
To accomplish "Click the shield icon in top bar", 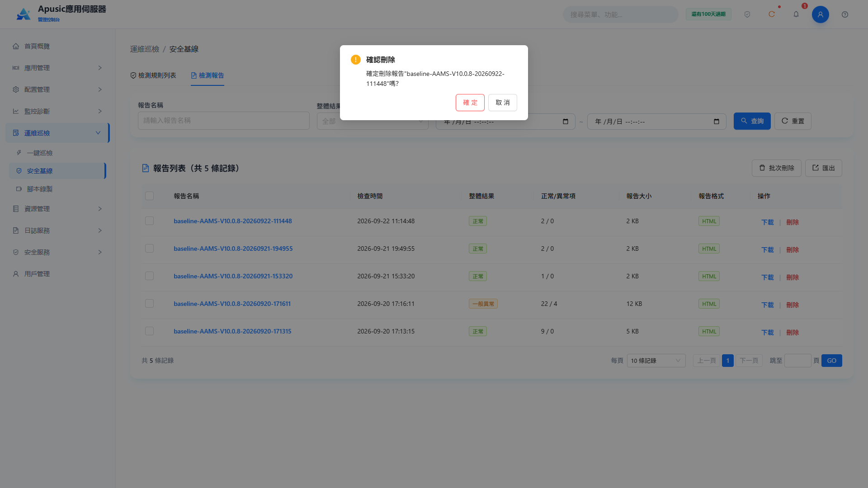I will point(747,14).
